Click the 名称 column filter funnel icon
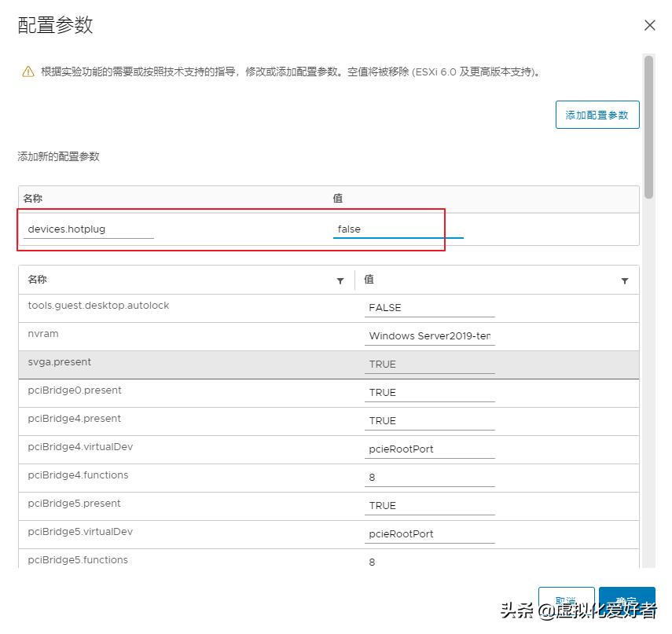Screen dimensions: 672x634 pos(340,280)
